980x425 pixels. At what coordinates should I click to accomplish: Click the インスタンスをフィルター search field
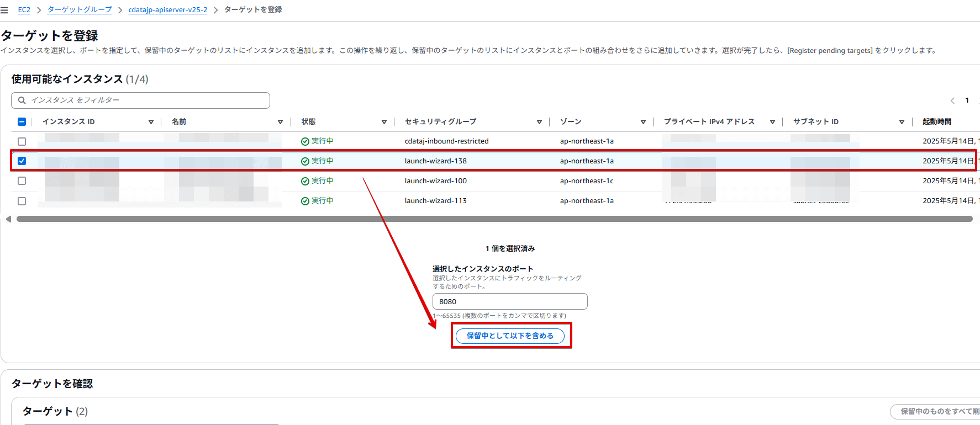[140, 100]
